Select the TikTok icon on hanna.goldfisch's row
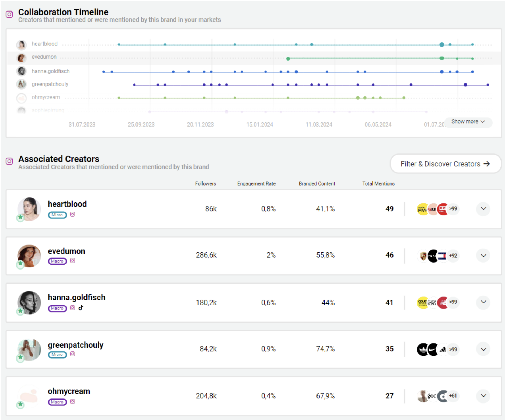This screenshot has height=420, width=508. [x=81, y=308]
